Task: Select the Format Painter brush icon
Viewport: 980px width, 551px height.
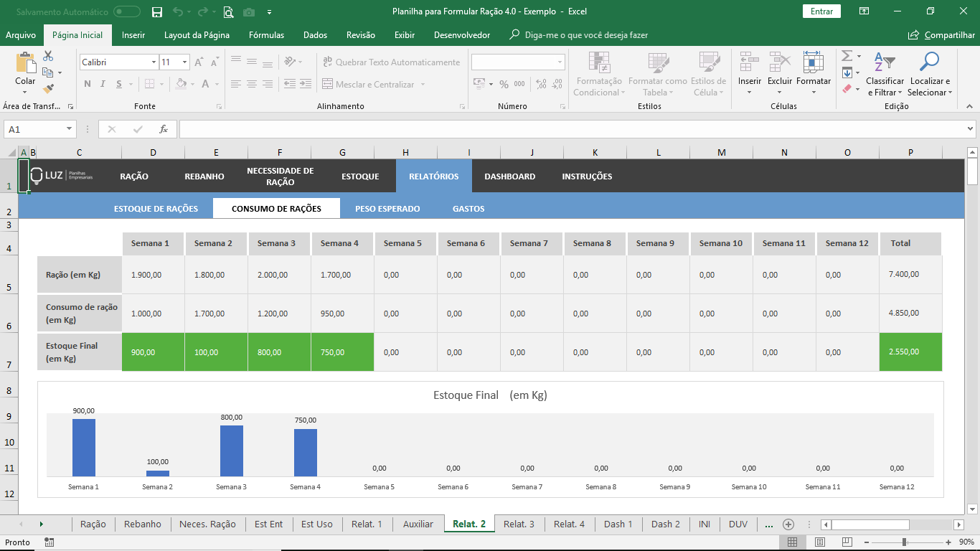Action: coord(48,89)
